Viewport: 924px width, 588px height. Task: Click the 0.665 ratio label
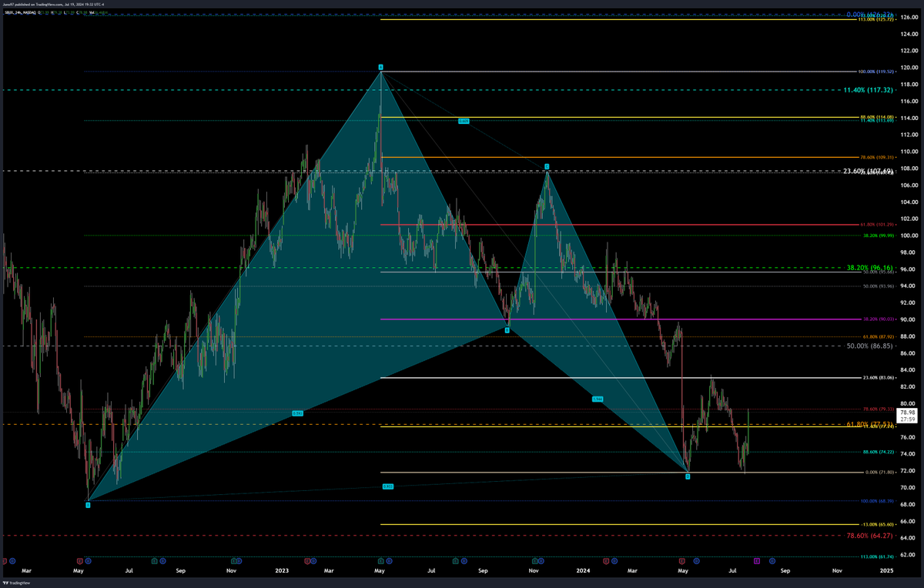click(464, 121)
